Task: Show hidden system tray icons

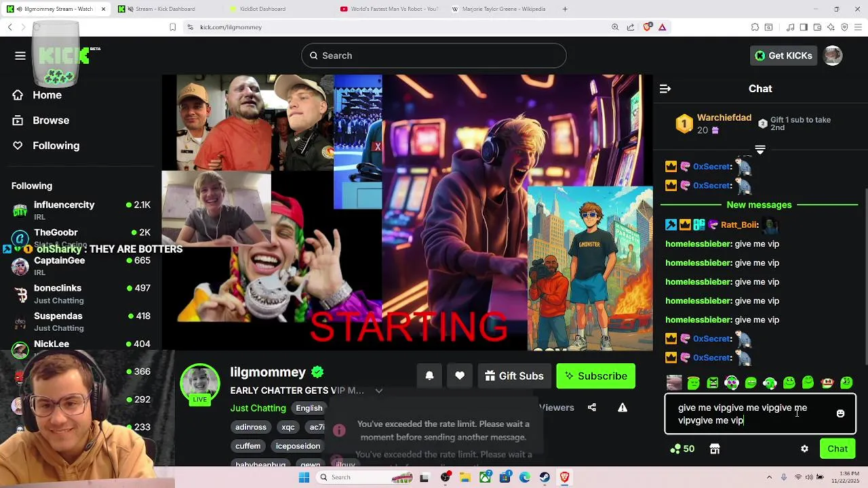Action: pyautogui.click(x=771, y=477)
